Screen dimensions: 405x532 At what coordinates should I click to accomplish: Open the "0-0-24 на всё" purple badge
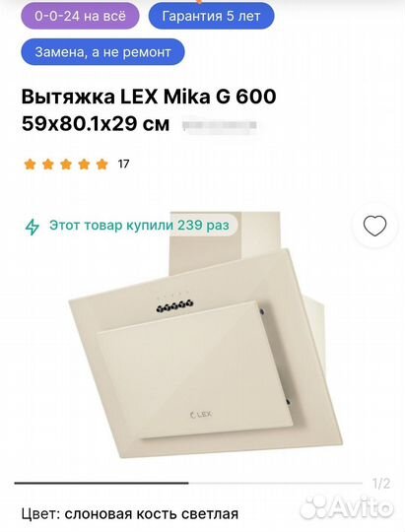tap(80, 16)
